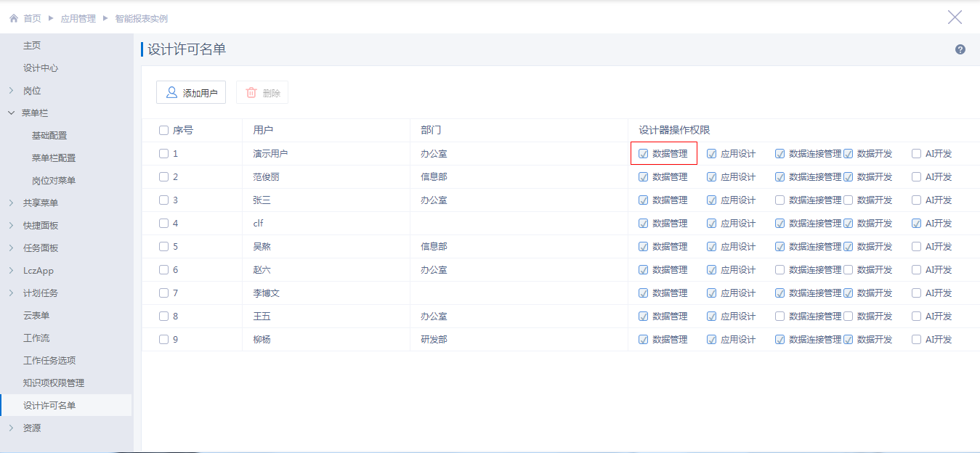Click the help question mark icon
Viewport: 980px width, 453px height.
point(960,49)
